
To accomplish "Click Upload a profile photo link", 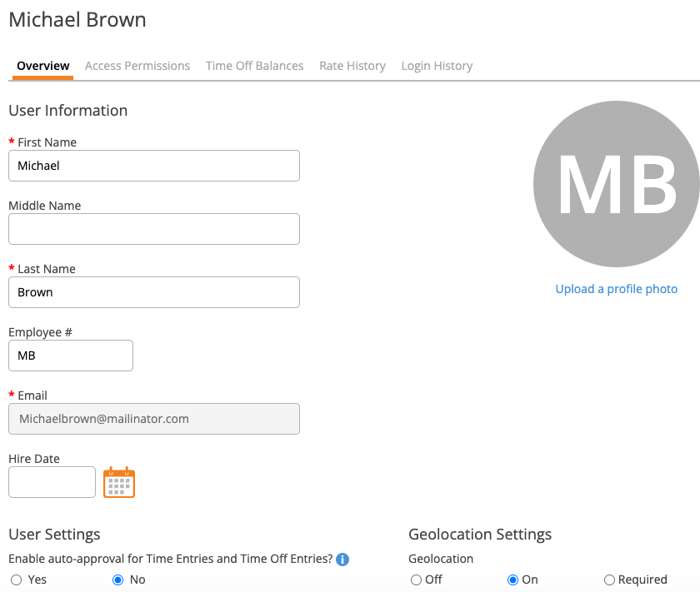I will click(616, 289).
